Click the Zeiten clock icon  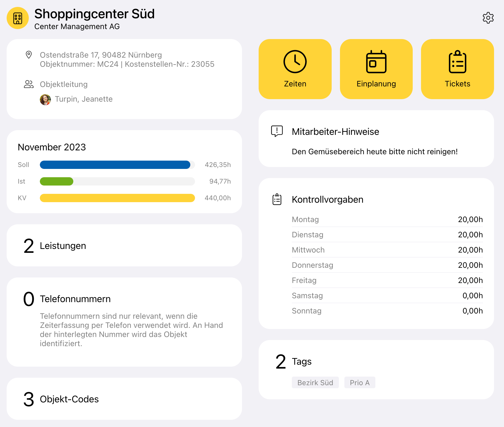point(295,62)
